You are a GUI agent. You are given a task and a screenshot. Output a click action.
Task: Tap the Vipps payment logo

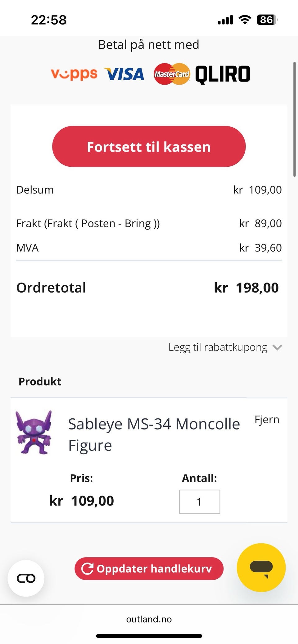74,74
